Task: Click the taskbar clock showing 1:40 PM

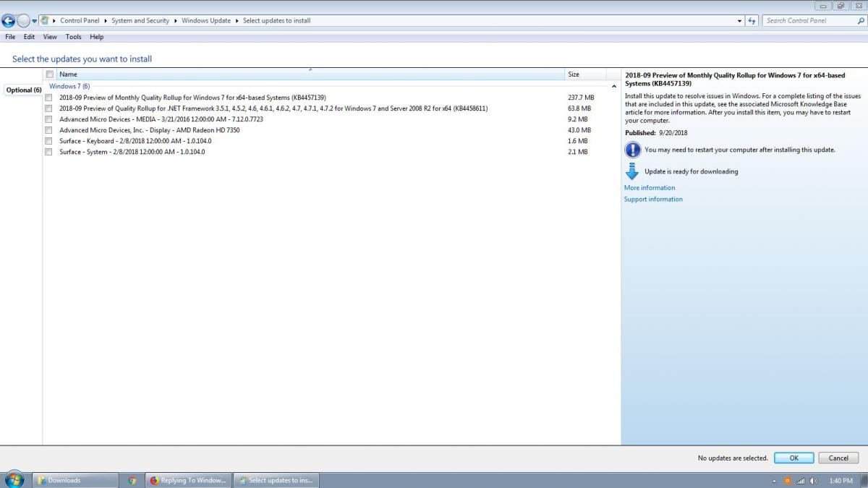Action: [841, 481]
